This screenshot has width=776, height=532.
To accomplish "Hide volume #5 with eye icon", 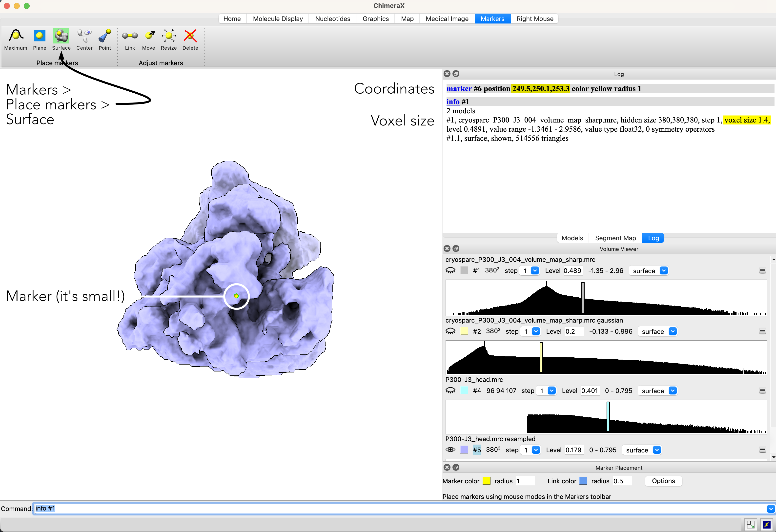I will [x=450, y=450].
